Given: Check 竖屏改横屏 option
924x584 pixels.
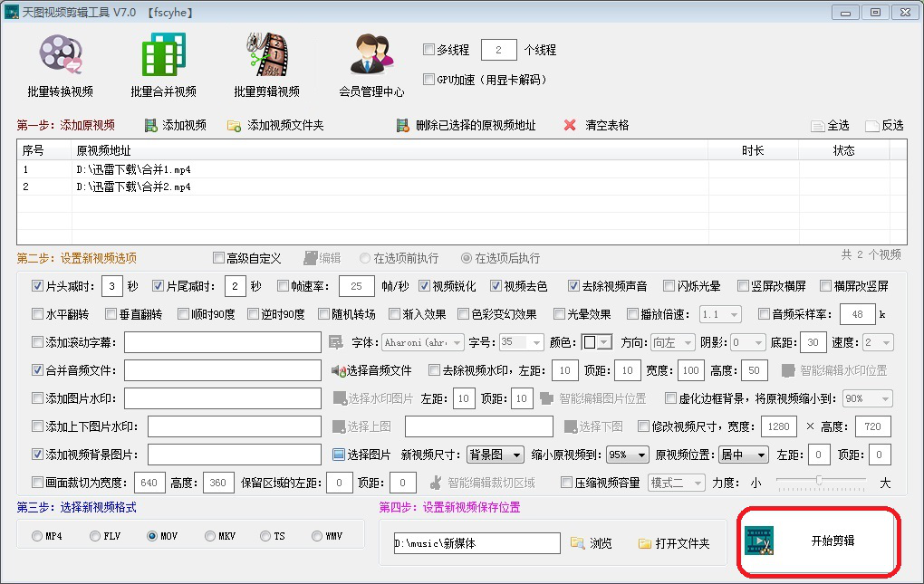Looking at the screenshot, I should pos(743,286).
